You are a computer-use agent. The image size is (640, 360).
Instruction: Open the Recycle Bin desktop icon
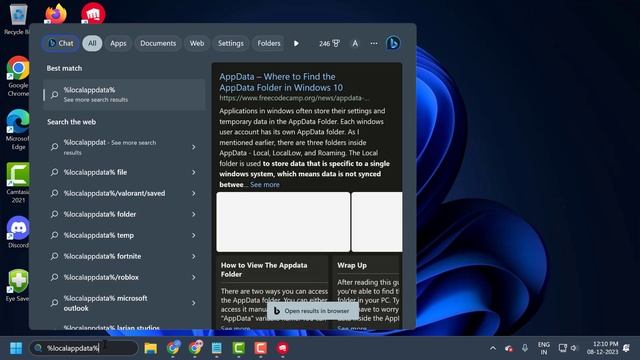18,18
